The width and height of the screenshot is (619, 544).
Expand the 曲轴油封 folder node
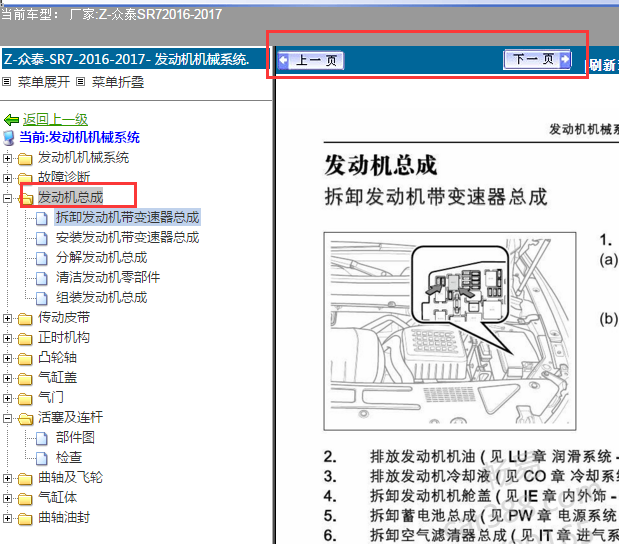click(7, 518)
